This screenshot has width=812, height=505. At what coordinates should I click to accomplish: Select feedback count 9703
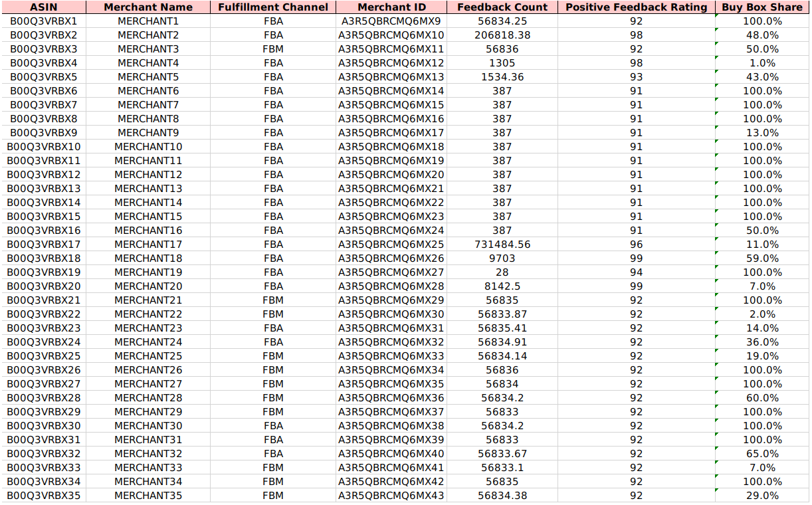point(502,258)
